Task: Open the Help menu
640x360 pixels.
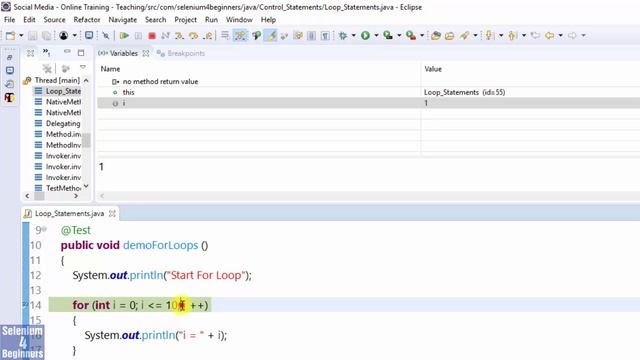Action: point(268,20)
